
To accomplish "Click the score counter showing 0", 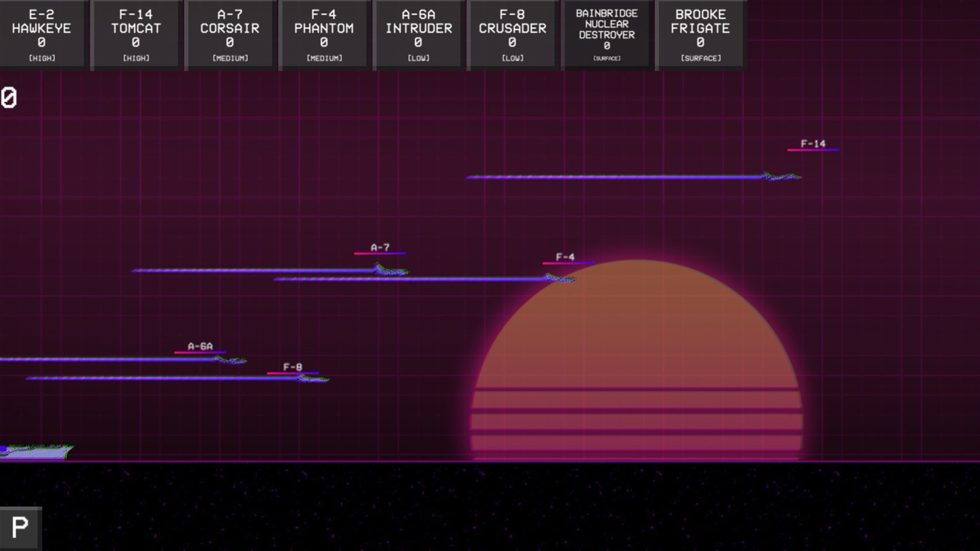I will [x=9, y=97].
